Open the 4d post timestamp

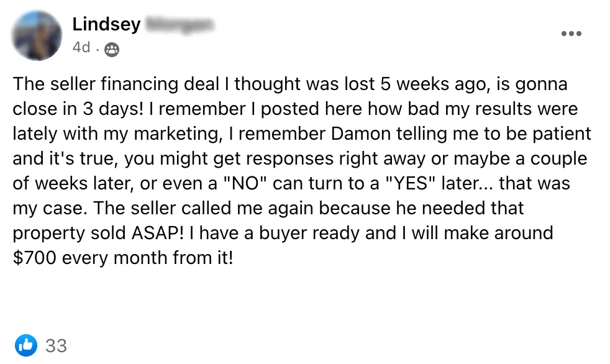[81, 48]
